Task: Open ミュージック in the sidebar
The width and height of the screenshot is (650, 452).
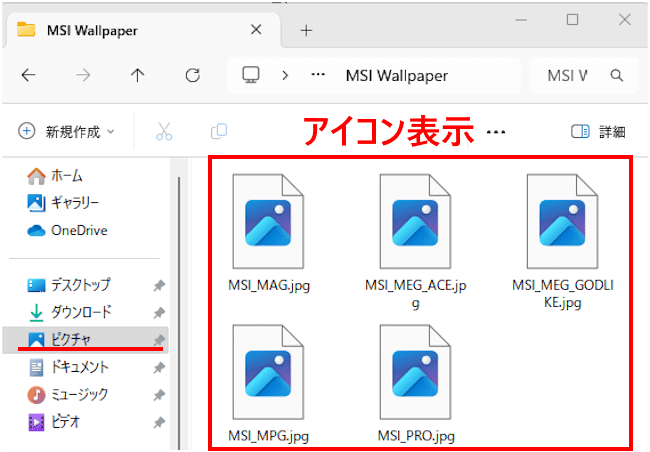Action: click(68, 394)
